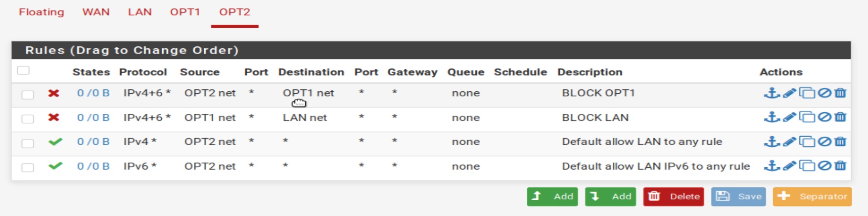This screenshot has width=868, height=216.
Task: Tick the checkbox for IPv6 allow rule
Action: point(28,167)
